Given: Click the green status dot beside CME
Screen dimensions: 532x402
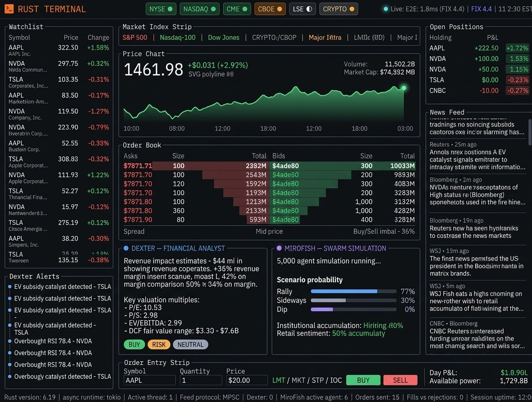Looking at the screenshot, I should point(245,9).
